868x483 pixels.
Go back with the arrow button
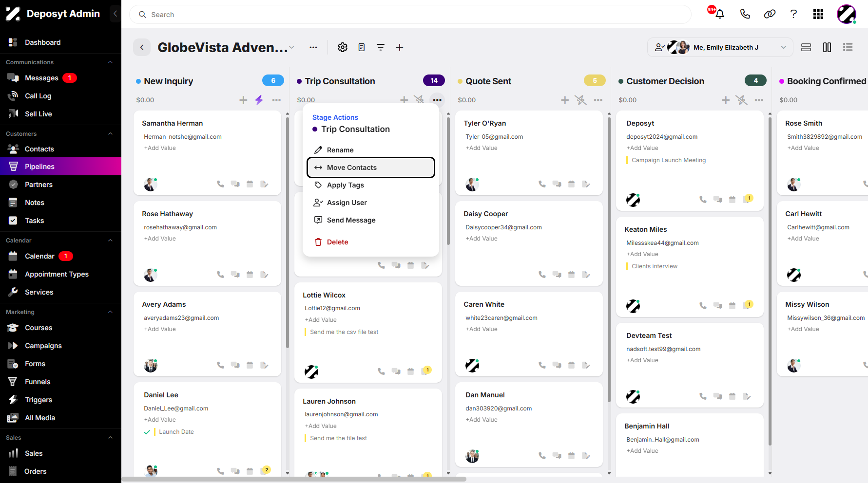142,47
